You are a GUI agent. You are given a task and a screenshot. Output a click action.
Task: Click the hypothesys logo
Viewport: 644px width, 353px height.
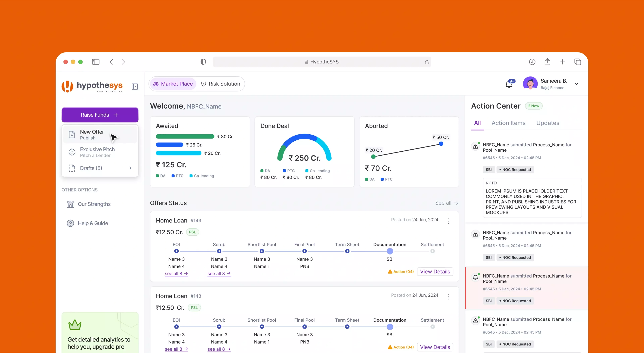[x=92, y=86]
